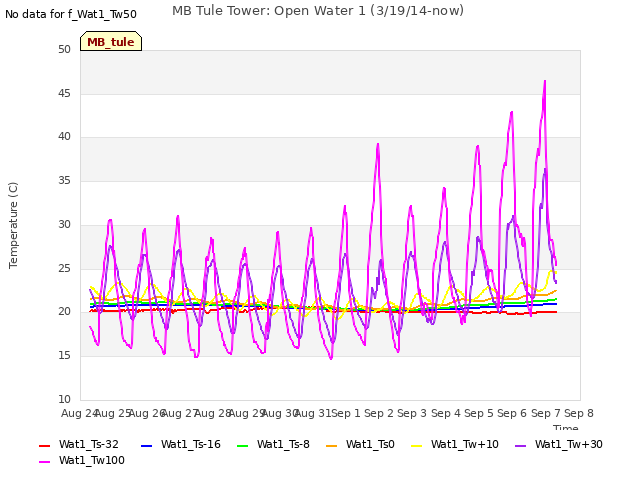
Task: Click the 30 y-axis tick label
Action: (x=64, y=224)
